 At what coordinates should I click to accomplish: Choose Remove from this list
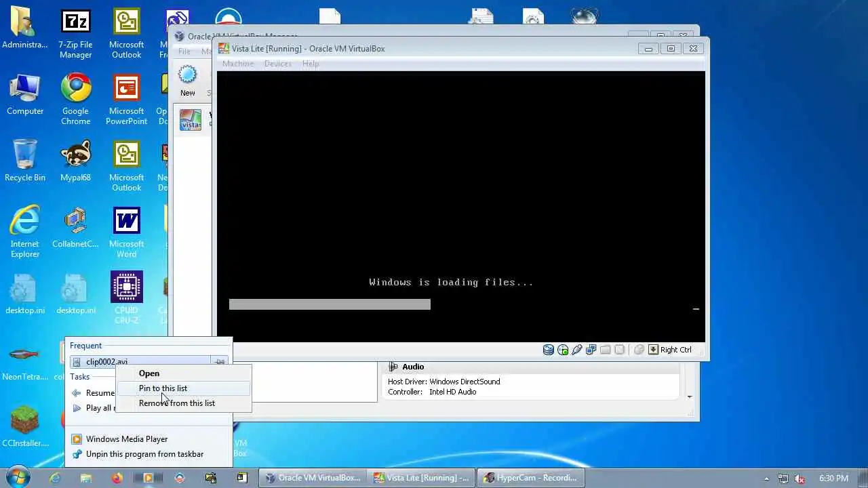(183, 403)
